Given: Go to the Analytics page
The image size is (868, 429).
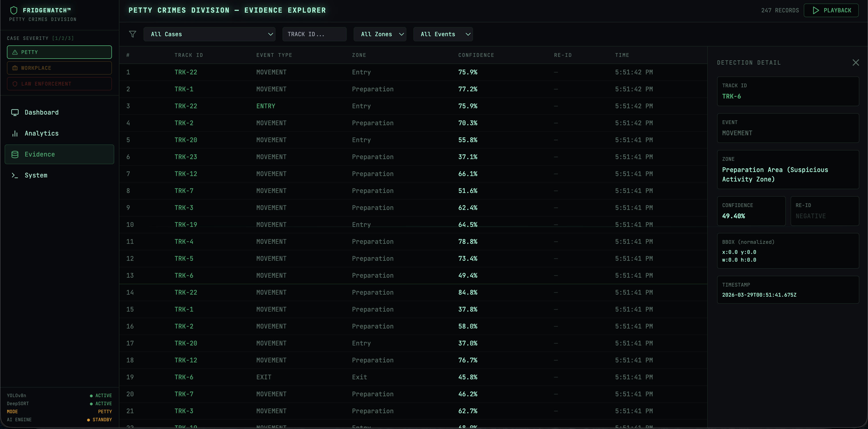Looking at the screenshot, I should 41,134.
